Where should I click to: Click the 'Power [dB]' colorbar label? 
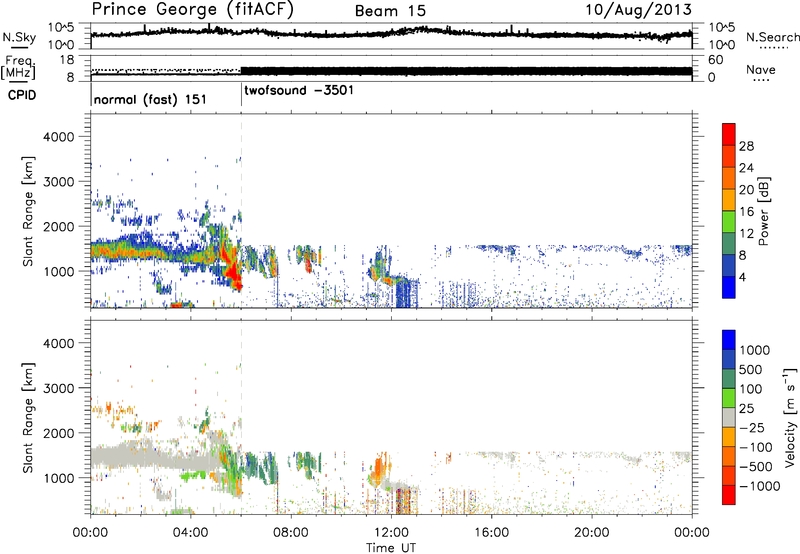pyautogui.click(x=763, y=211)
